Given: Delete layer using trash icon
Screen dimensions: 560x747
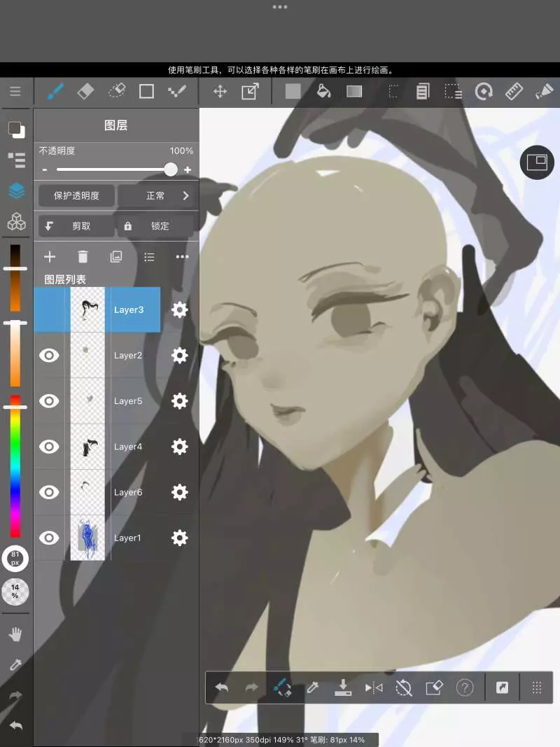Looking at the screenshot, I should [x=83, y=257].
